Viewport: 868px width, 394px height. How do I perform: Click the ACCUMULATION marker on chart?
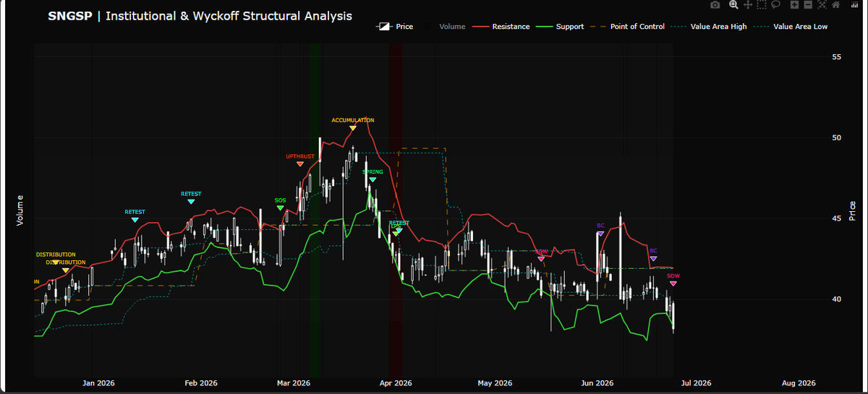click(x=353, y=128)
